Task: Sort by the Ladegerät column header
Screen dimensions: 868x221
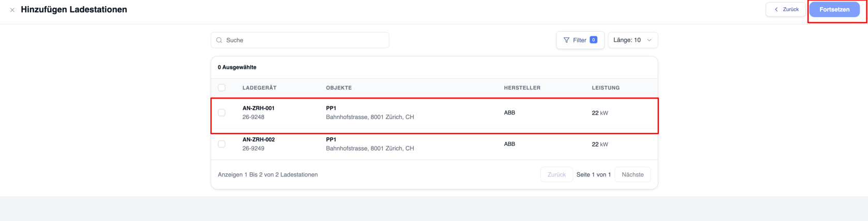Action: click(259, 87)
